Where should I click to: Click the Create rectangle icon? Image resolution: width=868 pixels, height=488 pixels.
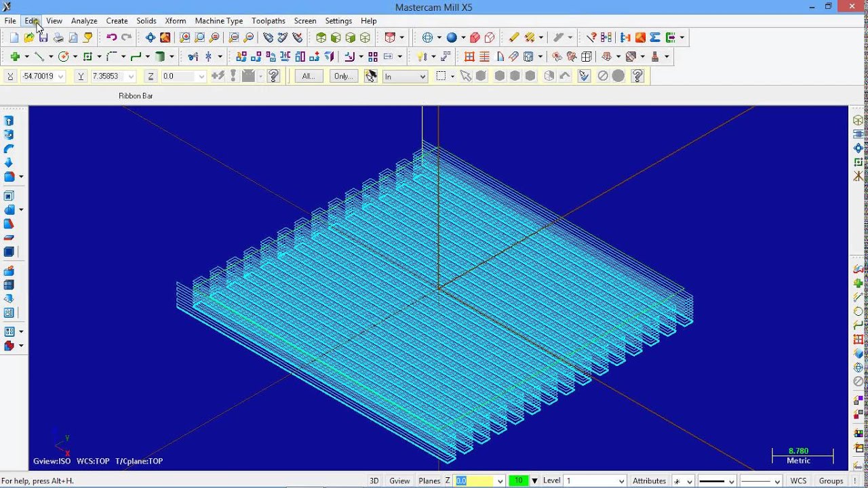coord(87,57)
